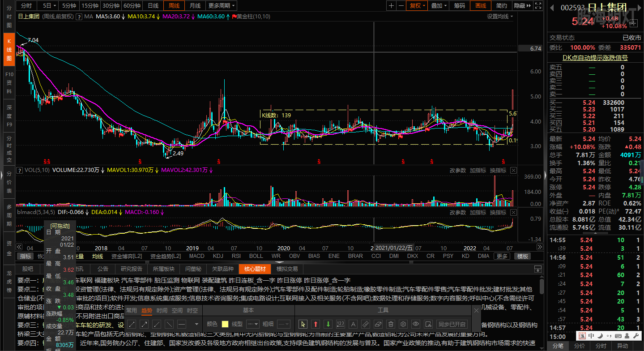Select the arrow line drawing tool
The width and height of the screenshot is (644, 351).
coord(145,324)
